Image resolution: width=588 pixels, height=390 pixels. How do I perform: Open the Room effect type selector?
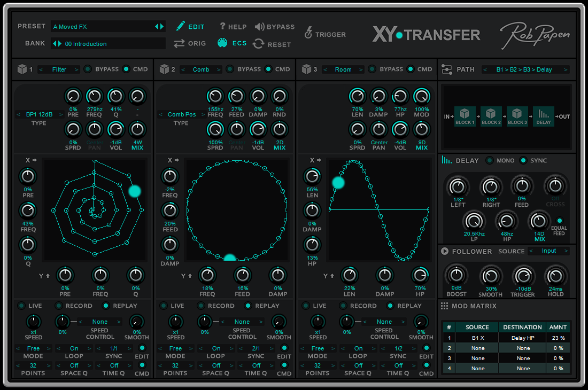coord(343,69)
